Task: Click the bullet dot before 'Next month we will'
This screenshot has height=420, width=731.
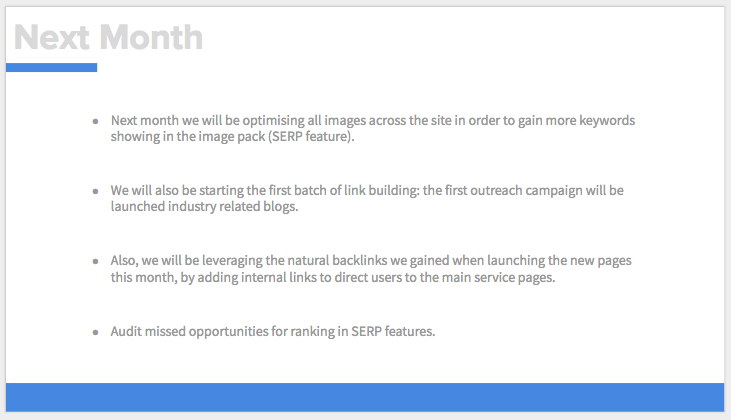Action: tap(96, 121)
